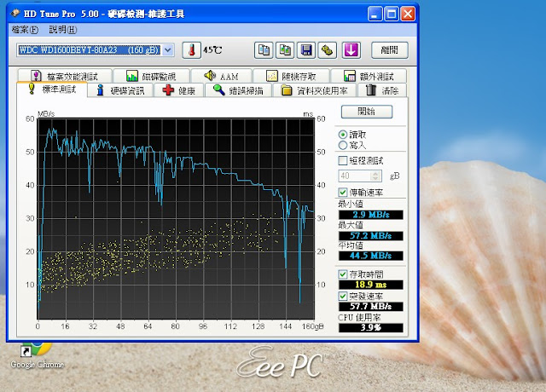Expand the WDC WD1600BEVT drive dropdown
The height and width of the screenshot is (392, 546).
tap(168, 50)
